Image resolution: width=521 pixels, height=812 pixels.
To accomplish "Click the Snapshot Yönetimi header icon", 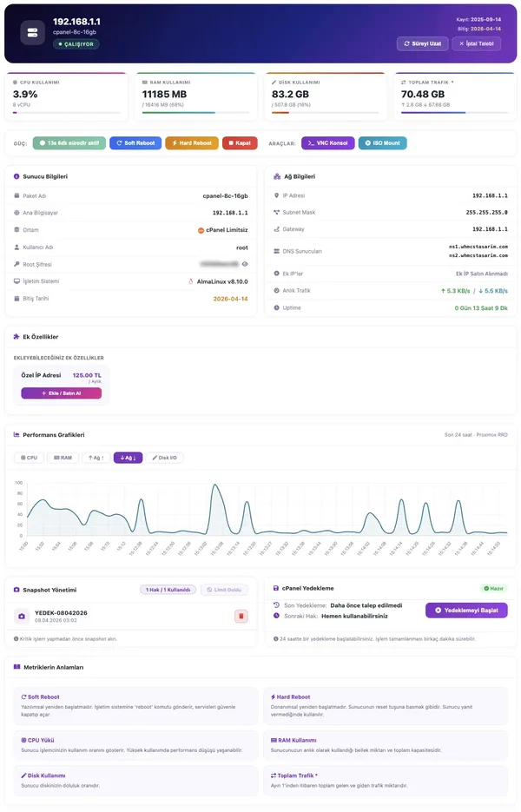I will point(16,589).
